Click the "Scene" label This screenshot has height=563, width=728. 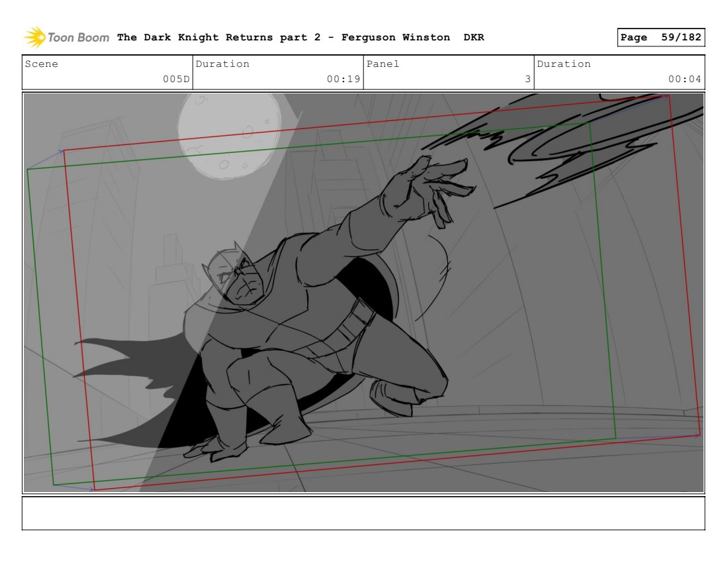click(x=41, y=64)
